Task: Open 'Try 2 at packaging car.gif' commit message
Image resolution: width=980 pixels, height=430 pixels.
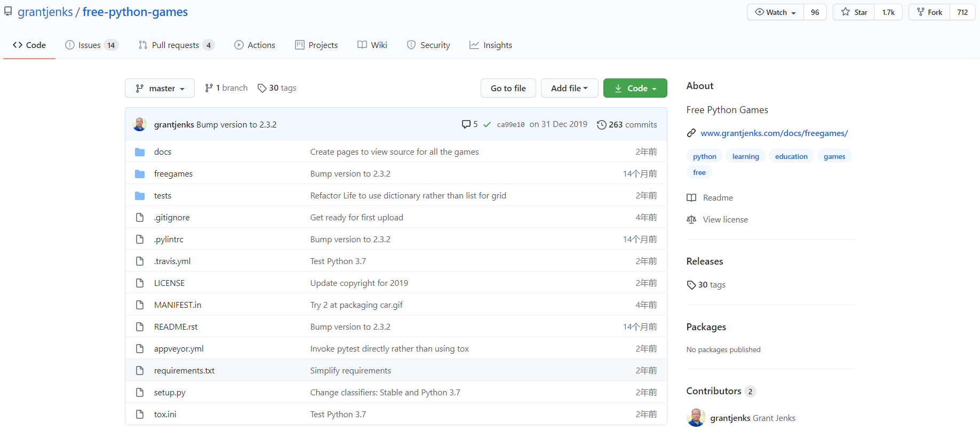Action: pyautogui.click(x=356, y=305)
